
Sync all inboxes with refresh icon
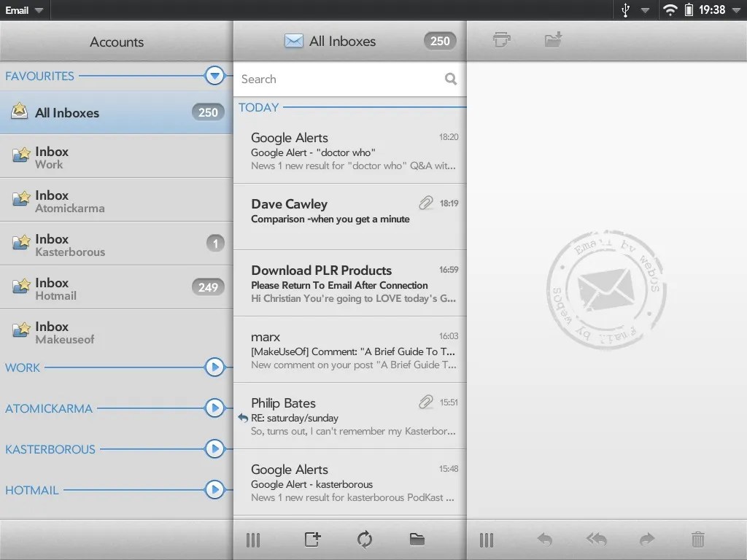364,540
